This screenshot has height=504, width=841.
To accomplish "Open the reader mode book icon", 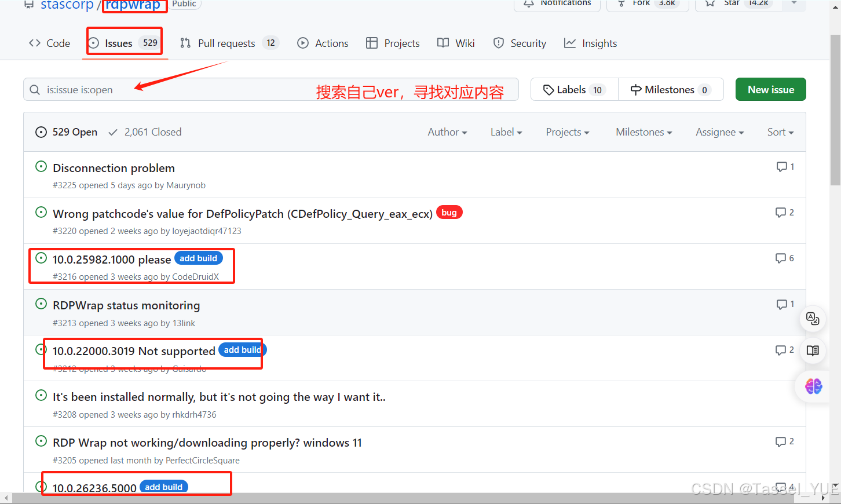I will tap(813, 350).
